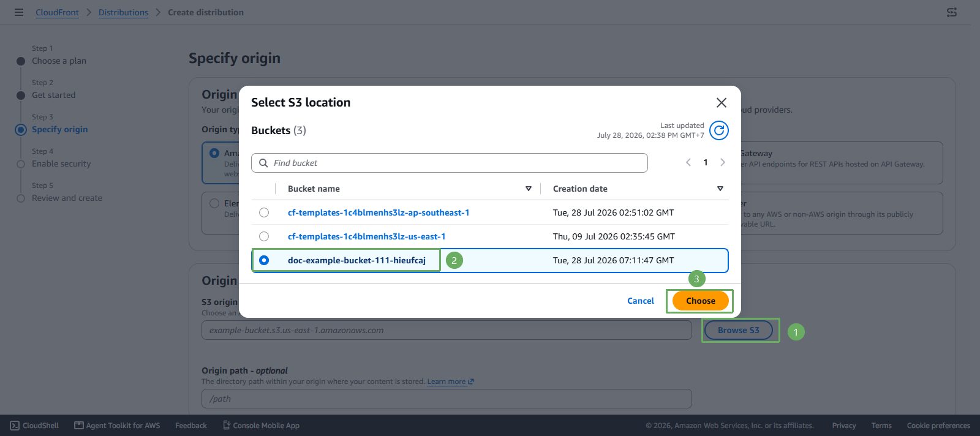Open cf-templates-1c4blmenhs3lz-ap-southeast-1 bucket link
This screenshot has height=436, width=980.
[x=379, y=212]
